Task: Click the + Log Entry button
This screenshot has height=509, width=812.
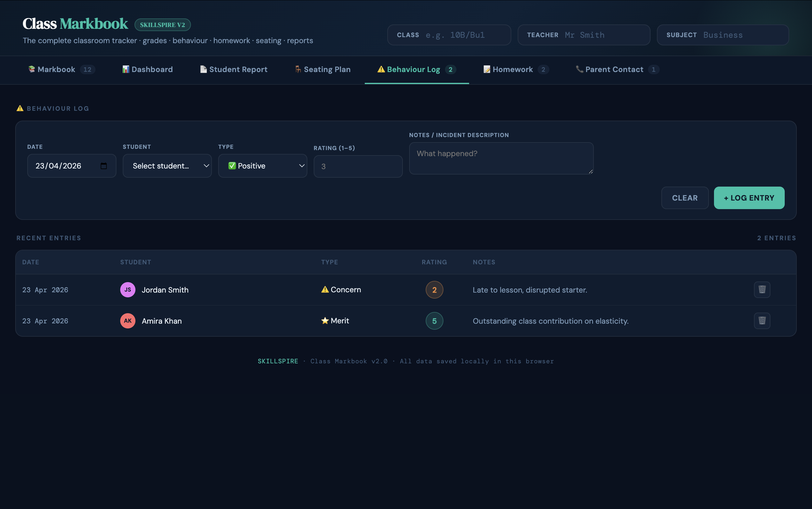Action: 749,198
